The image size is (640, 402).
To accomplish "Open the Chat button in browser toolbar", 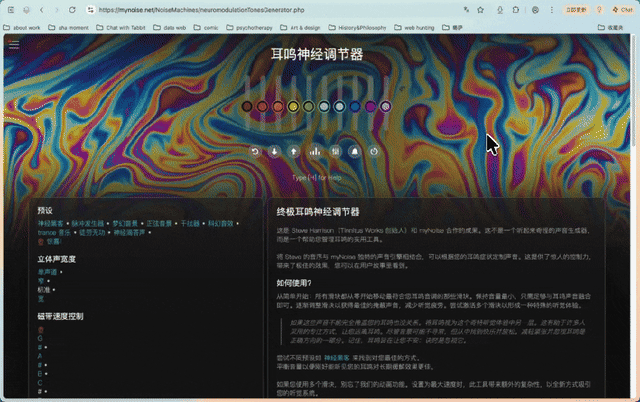I will [x=622, y=10].
